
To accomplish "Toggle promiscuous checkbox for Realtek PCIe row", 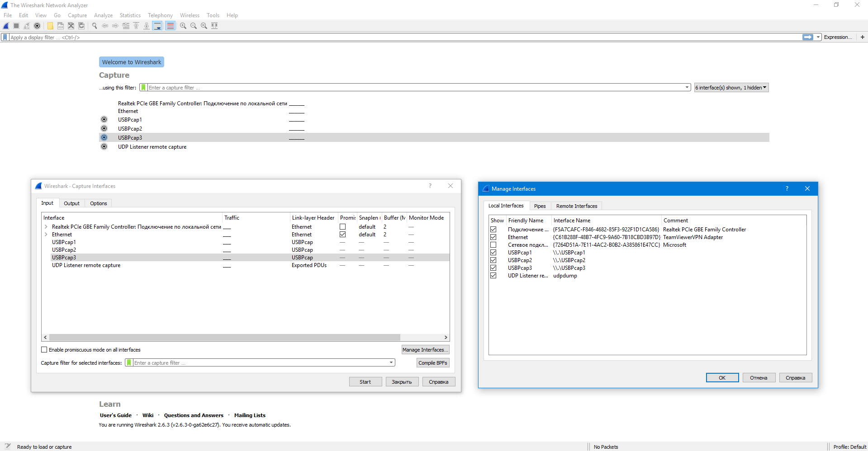I will [x=342, y=227].
